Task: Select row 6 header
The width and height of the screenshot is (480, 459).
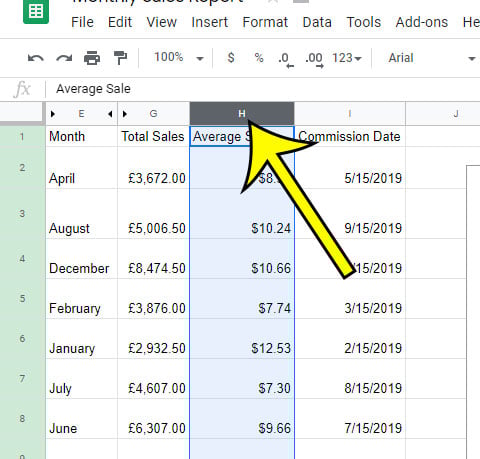Action: (22, 339)
